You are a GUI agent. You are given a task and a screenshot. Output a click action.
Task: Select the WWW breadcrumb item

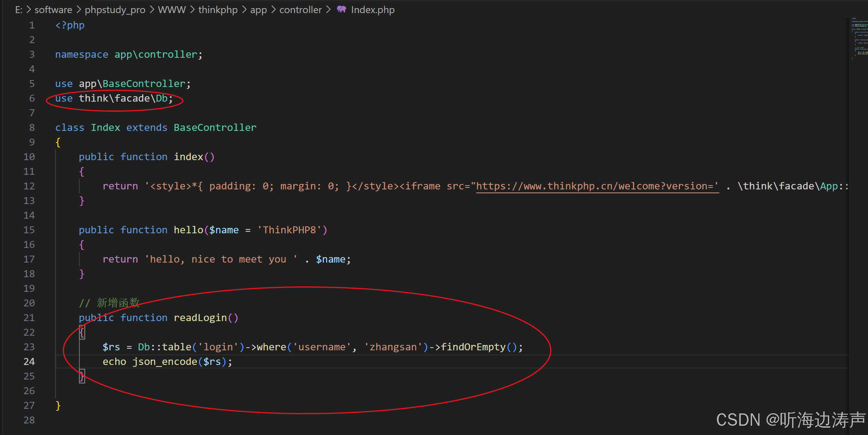(172, 10)
